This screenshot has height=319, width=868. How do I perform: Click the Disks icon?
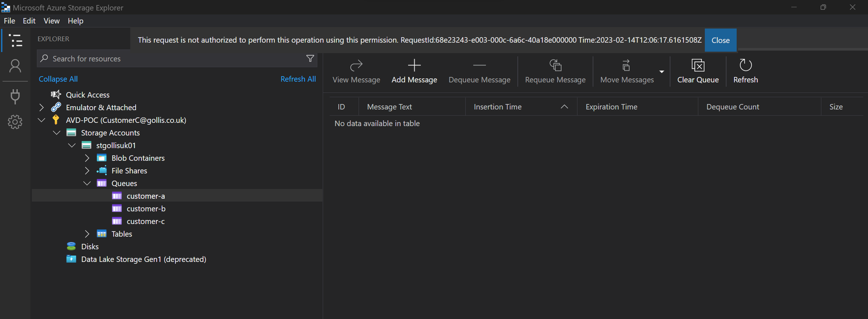(x=71, y=246)
